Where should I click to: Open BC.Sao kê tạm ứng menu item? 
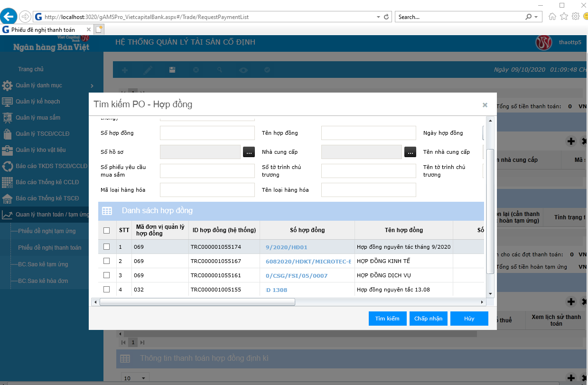tap(43, 264)
